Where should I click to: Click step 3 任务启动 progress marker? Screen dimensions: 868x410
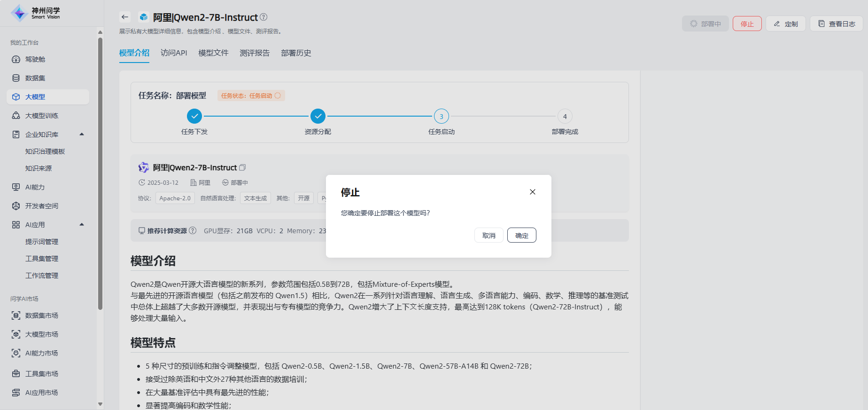441,116
